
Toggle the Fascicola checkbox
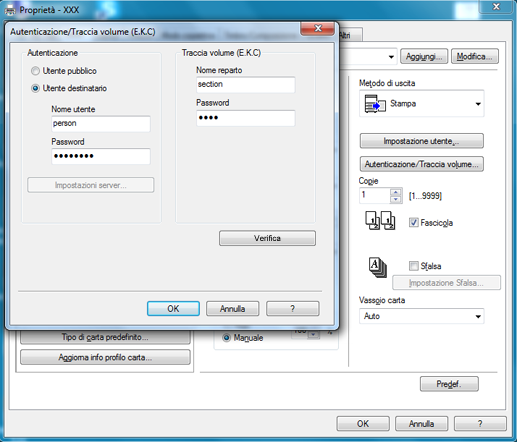pyautogui.click(x=413, y=222)
